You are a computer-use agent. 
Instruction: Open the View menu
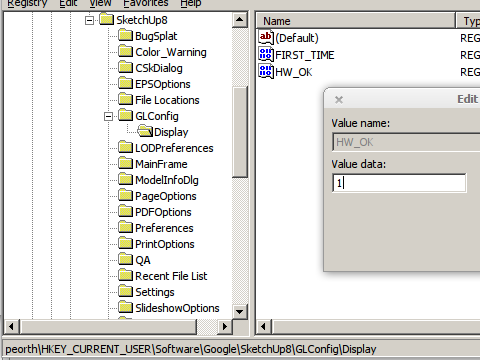(100, 3)
